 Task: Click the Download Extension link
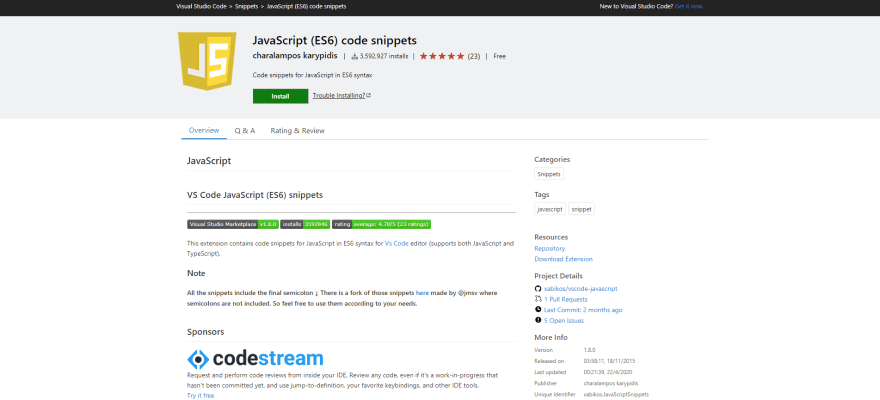(x=563, y=259)
